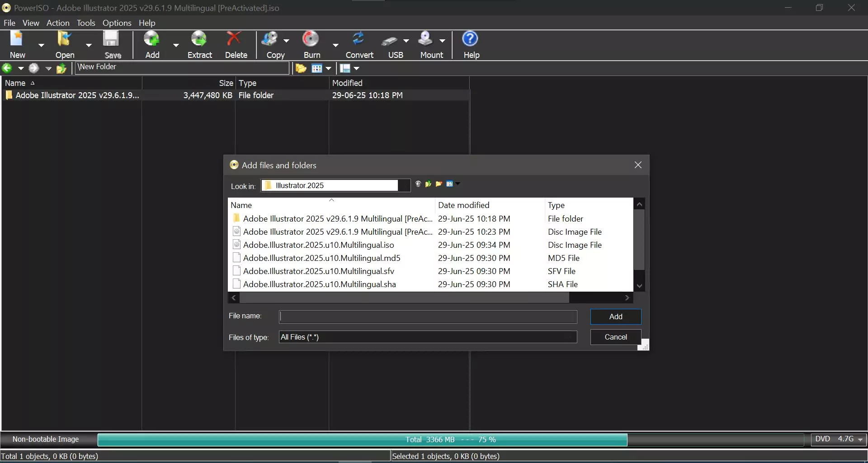This screenshot has width=868, height=463.
Task: Expand the Burn button dropdown arrow
Action: tap(335, 45)
